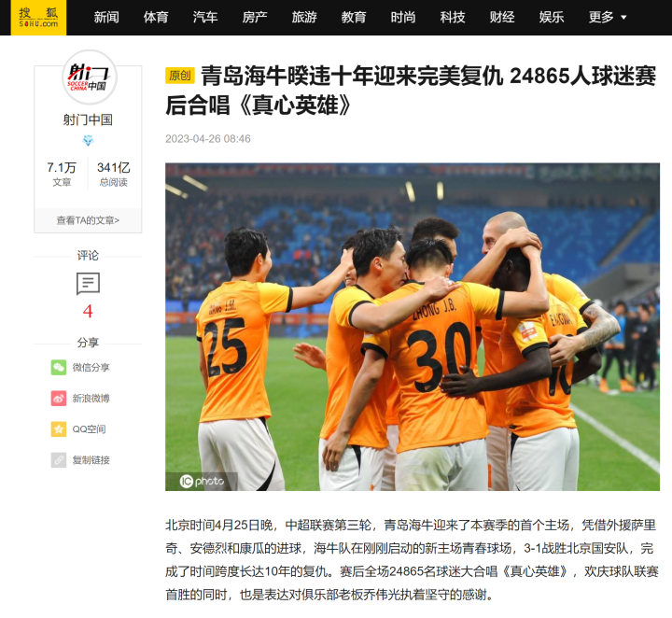Click 查看TA的文章 link
672x618 pixels.
pyautogui.click(x=88, y=220)
